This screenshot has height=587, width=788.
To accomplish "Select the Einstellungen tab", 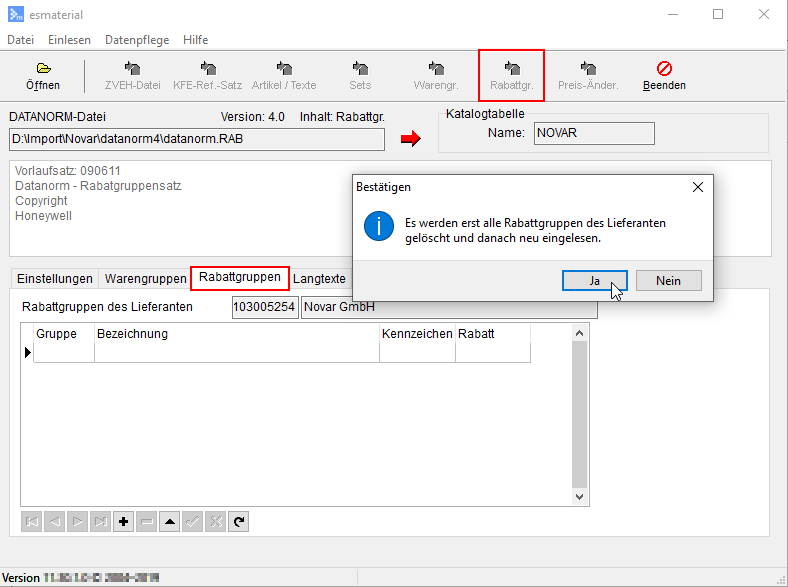I will click(x=55, y=279).
